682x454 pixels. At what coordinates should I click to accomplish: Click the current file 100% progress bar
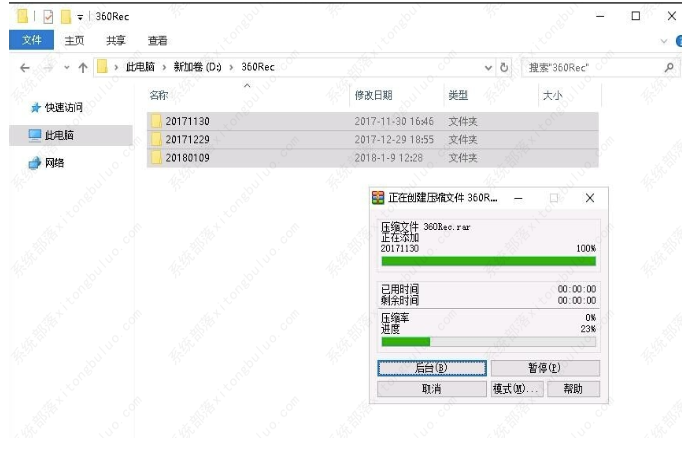pyautogui.click(x=488, y=261)
